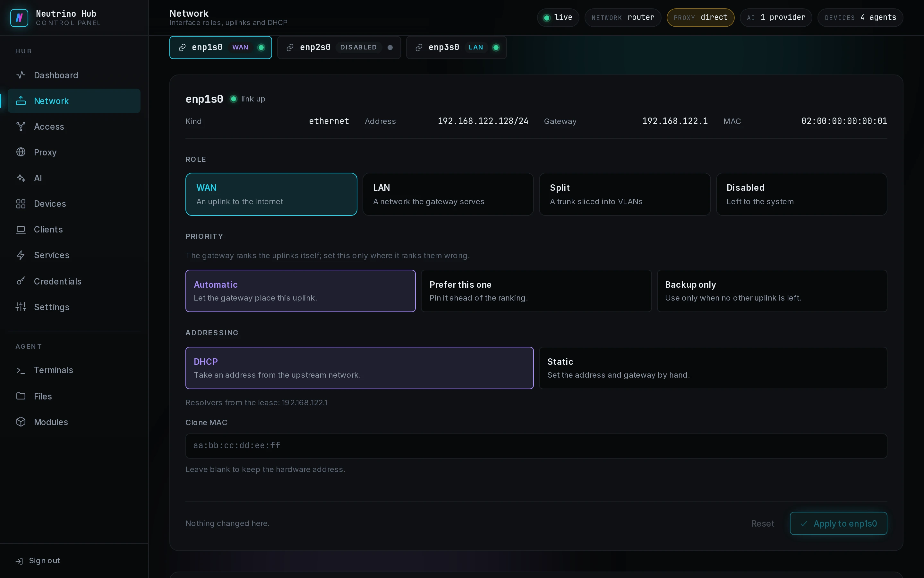
Task: Click the Files folder icon
Action: 21,396
